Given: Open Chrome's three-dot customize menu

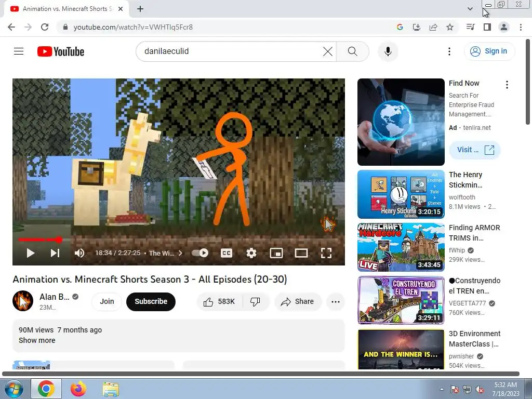Looking at the screenshot, I should [x=521, y=27].
